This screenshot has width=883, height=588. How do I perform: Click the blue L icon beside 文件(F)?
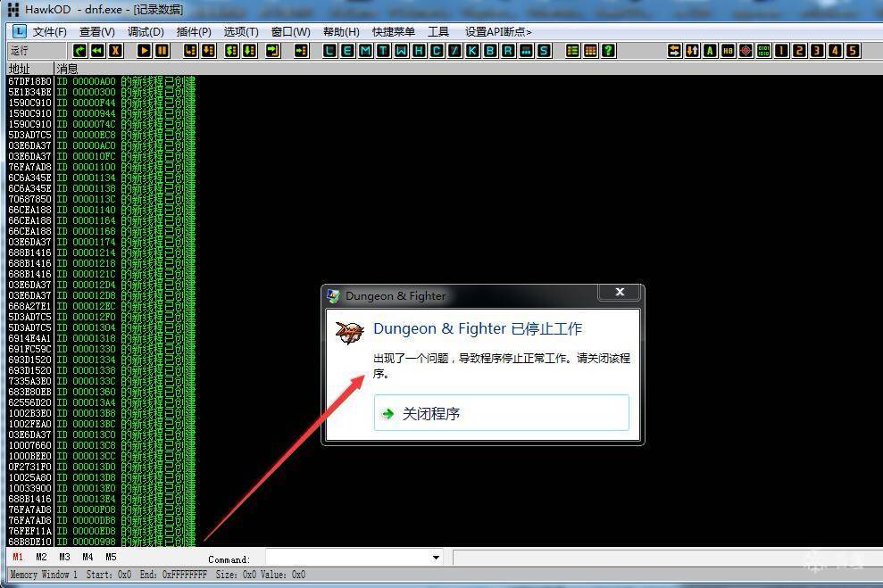click(x=19, y=31)
